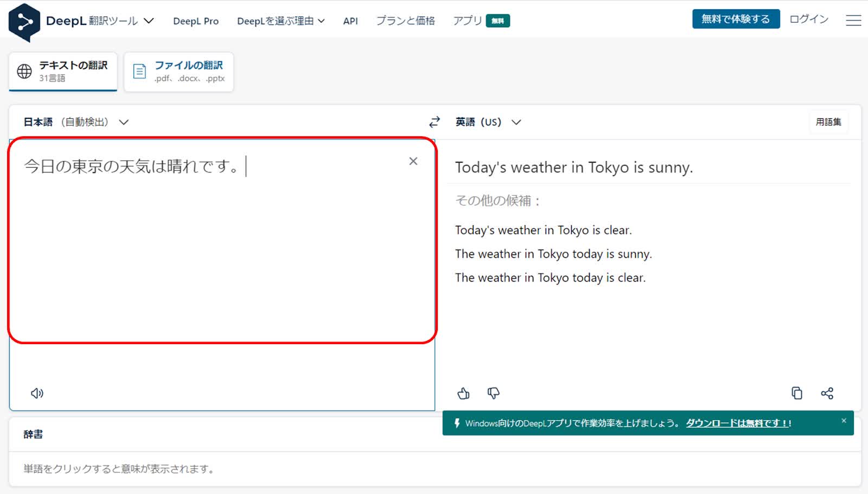Open source language 日本語 selector
868x494 pixels.
pyautogui.click(x=76, y=122)
